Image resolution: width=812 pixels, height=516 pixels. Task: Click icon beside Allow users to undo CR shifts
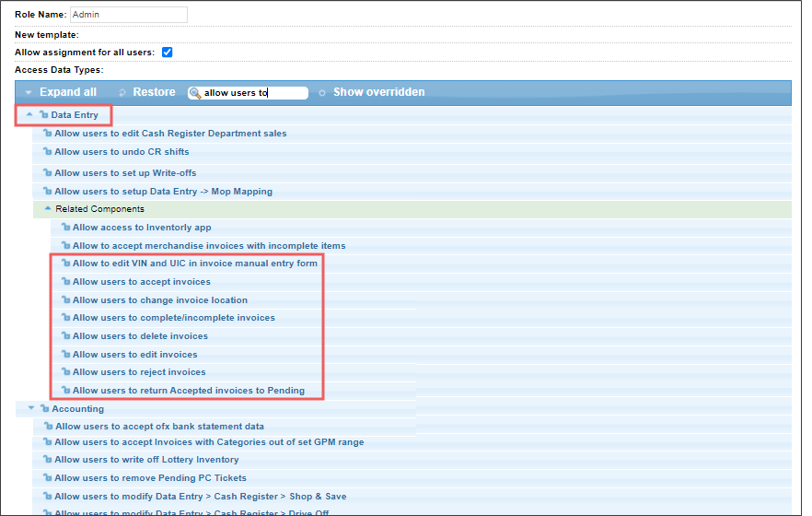click(x=48, y=151)
